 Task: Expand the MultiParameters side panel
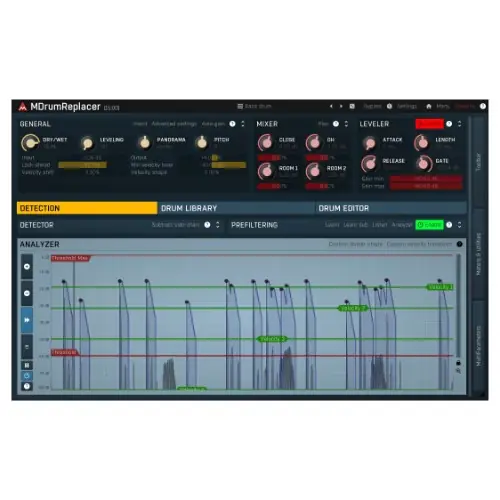478,346
